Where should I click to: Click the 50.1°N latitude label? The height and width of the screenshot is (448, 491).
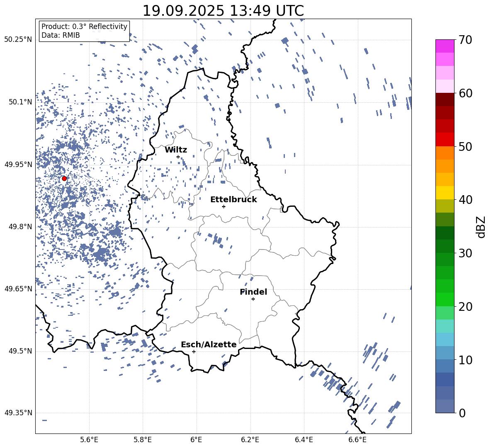click(x=20, y=102)
